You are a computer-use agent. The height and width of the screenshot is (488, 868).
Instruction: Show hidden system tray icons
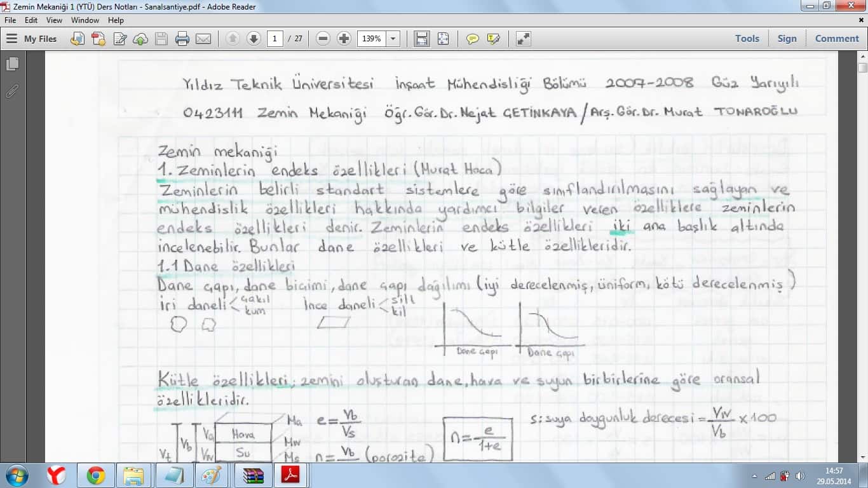point(754,476)
